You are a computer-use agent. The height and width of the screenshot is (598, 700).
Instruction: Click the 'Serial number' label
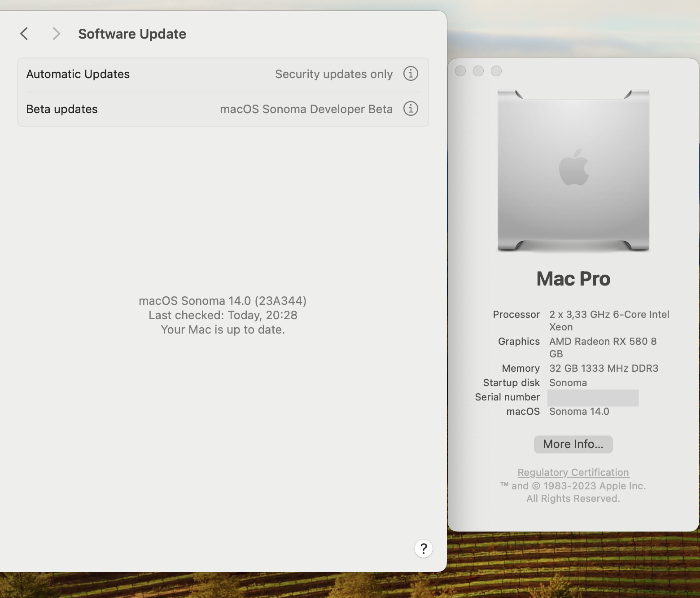point(507,397)
